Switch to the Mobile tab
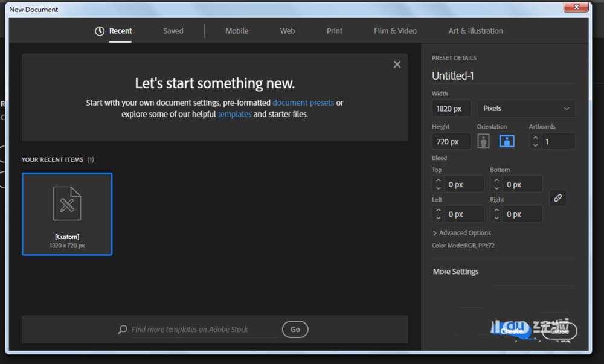Screen dimensions: 604x364 pos(237,31)
